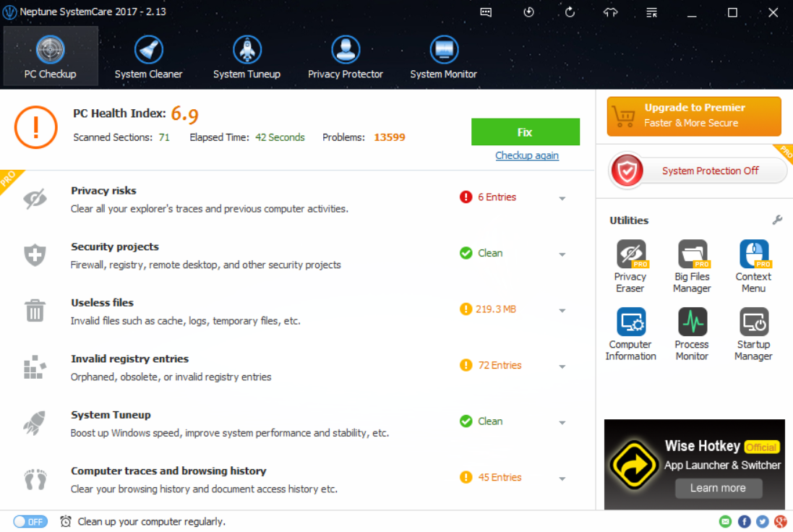Click the Neptune app logo in title bar
The image size is (793, 532).
coord(9,12)
